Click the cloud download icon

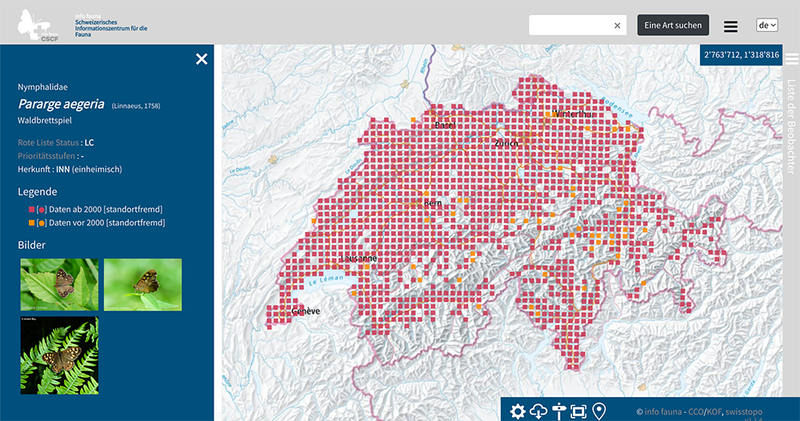[538, 411]
